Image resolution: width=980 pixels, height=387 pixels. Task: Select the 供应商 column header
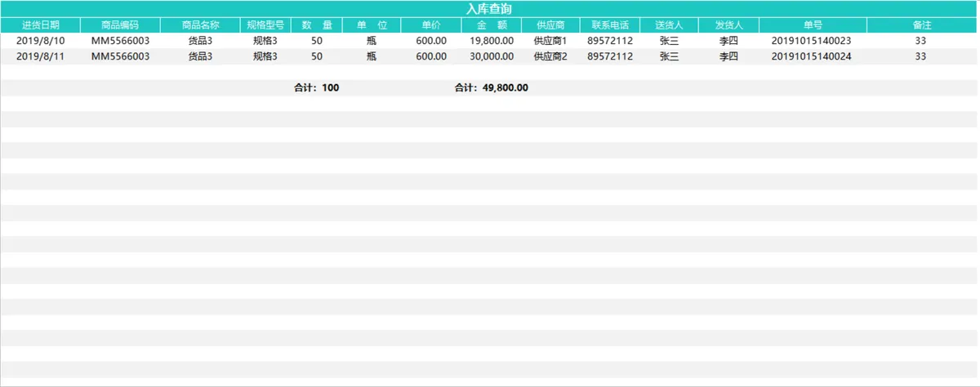550,25
